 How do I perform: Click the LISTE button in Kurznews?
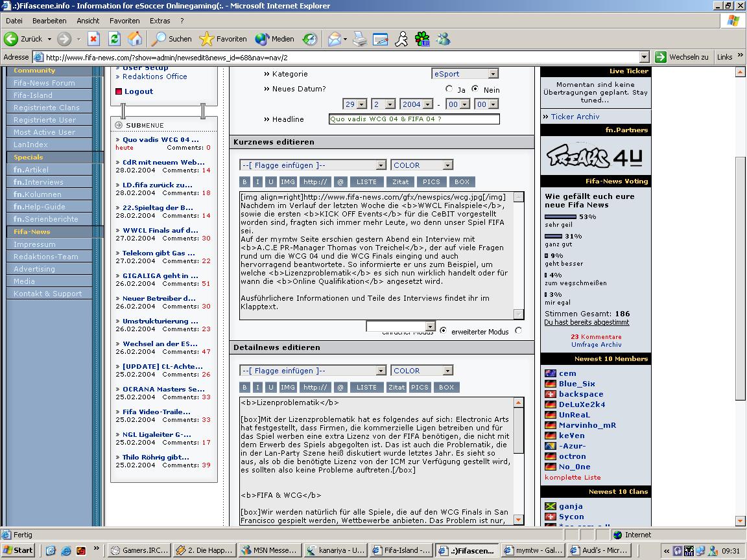click(366, 182)
